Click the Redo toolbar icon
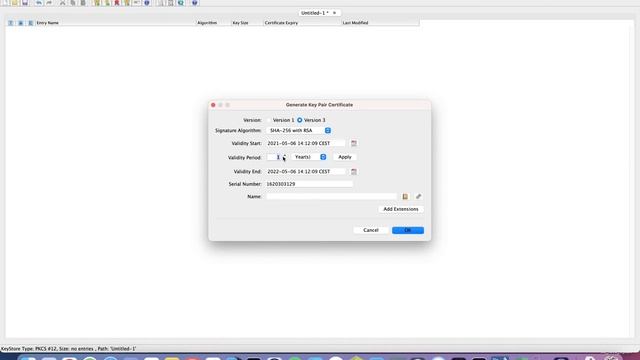Screen dimensions: 640x360 point(49,2)
